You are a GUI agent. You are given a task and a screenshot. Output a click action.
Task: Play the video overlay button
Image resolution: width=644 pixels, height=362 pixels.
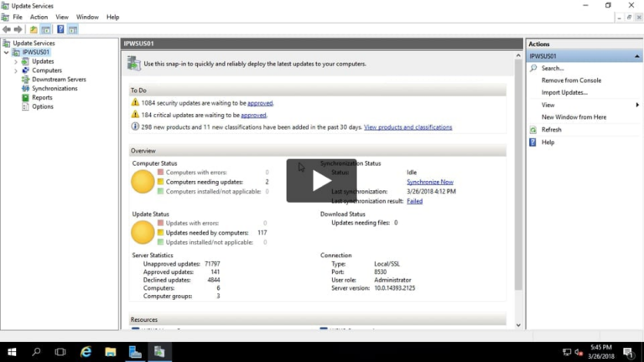coord(321,181)
